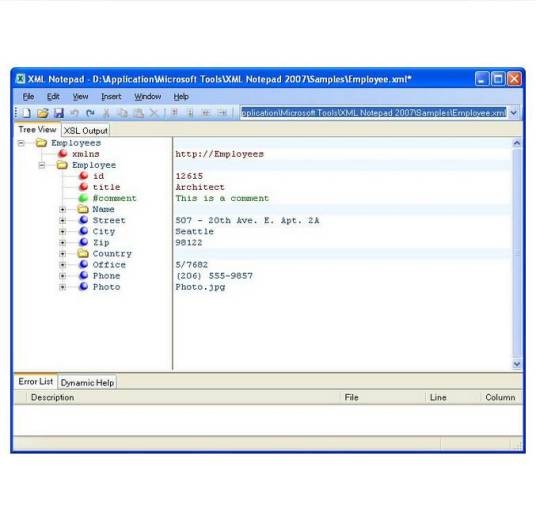Click the scroll up arrow in value pane
Screen dimensions: 536x505
(x=517, y=143)
